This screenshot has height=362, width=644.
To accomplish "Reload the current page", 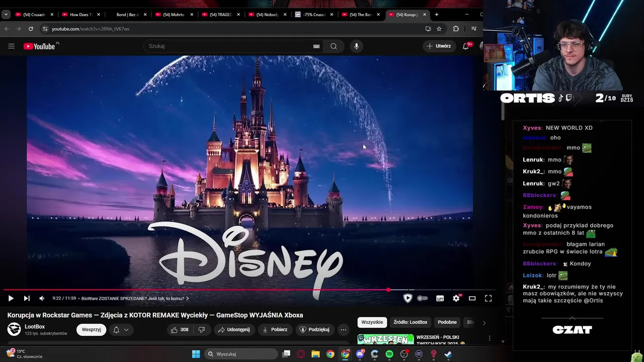I will tap(31, 29).
